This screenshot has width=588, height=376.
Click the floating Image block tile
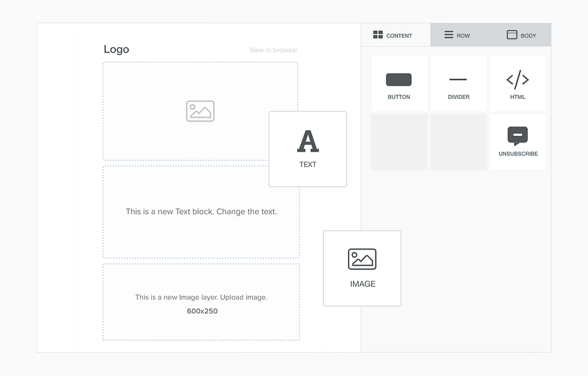tap(362, 268)
